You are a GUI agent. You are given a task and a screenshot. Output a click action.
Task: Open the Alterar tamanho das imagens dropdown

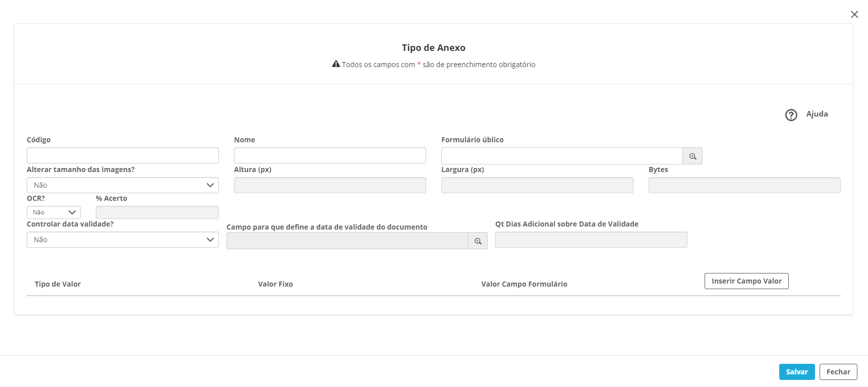[x=123, y=185]
